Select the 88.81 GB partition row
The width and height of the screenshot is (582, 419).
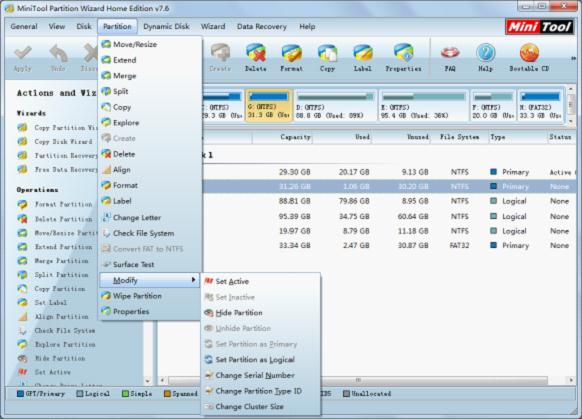pos(388,201)
